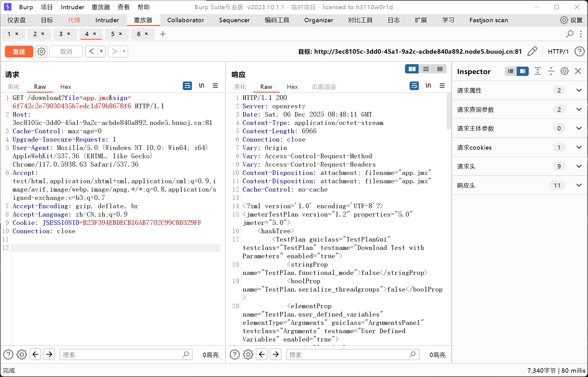Open request panel hamburger menu
The height and width of the screenshot is (377, 588).
pyautogui.click(x=215, y=86)
